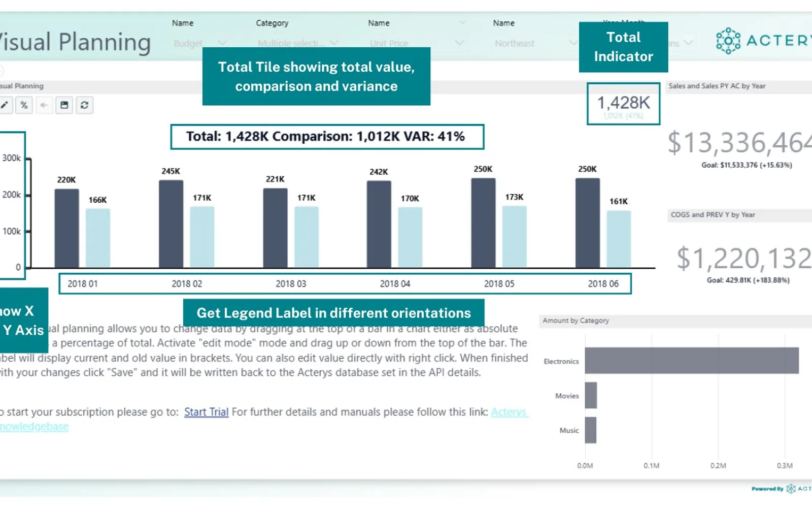812x508 pixels.
Task: Refresh the data with the circular arrows icon
Action: [84, 105]
